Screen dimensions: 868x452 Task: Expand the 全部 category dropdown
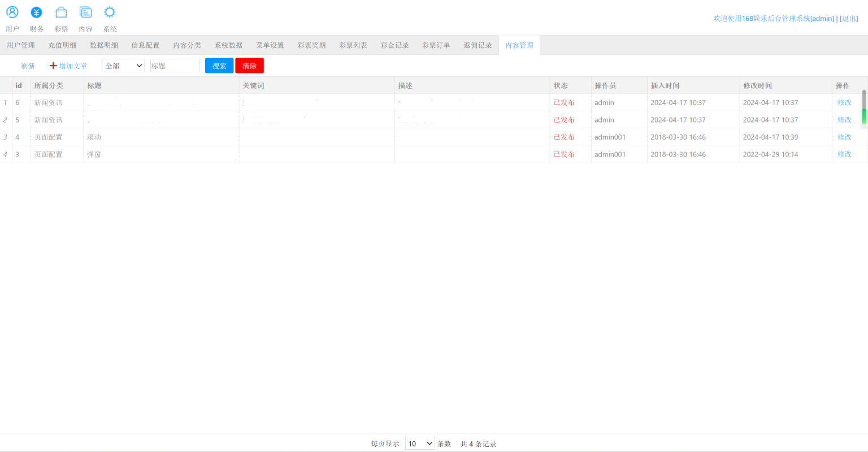(x=123, y=66)
